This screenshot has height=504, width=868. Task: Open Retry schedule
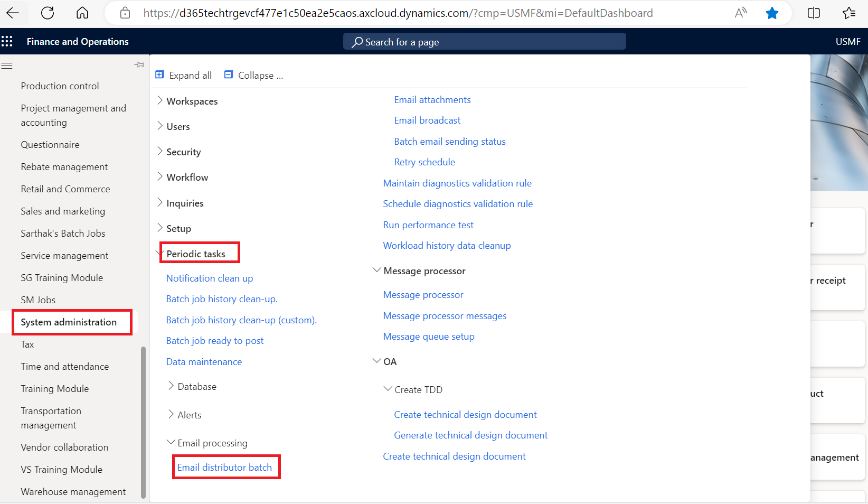(424, 162)
